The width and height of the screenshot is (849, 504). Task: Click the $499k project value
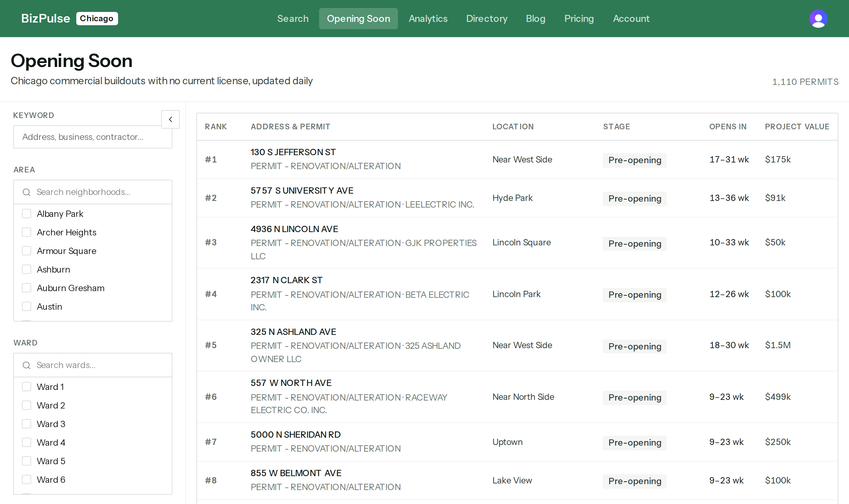pyautogui.click(x=778, y=397)
